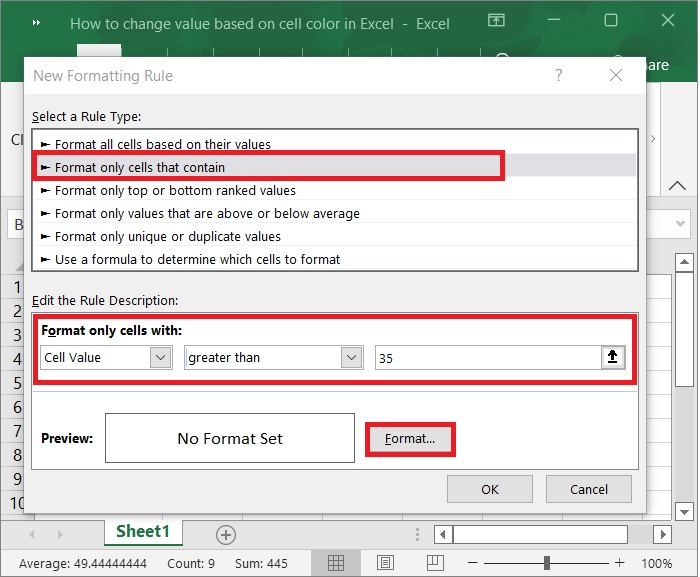Click the value field containing 35
Viewport: 700px width, 577px height.
click(485, 358)
